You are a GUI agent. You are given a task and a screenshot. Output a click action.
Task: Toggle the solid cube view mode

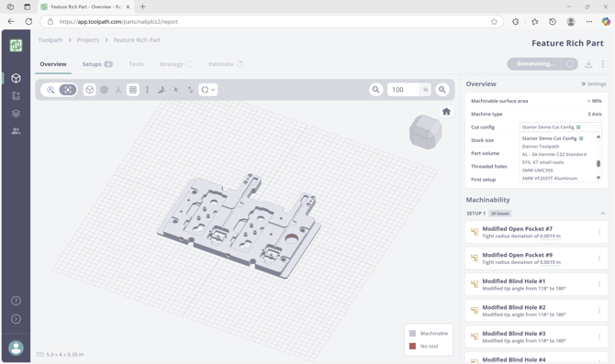90,90
